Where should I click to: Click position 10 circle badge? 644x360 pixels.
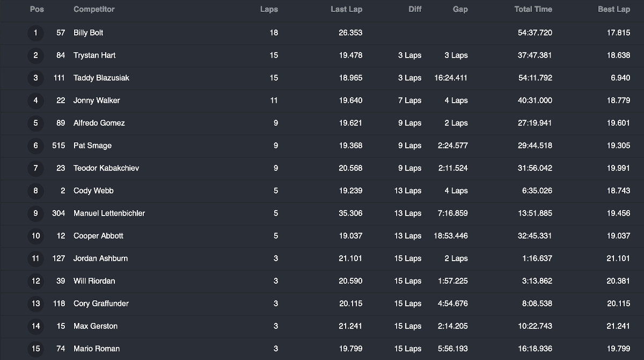coord(36,236)
